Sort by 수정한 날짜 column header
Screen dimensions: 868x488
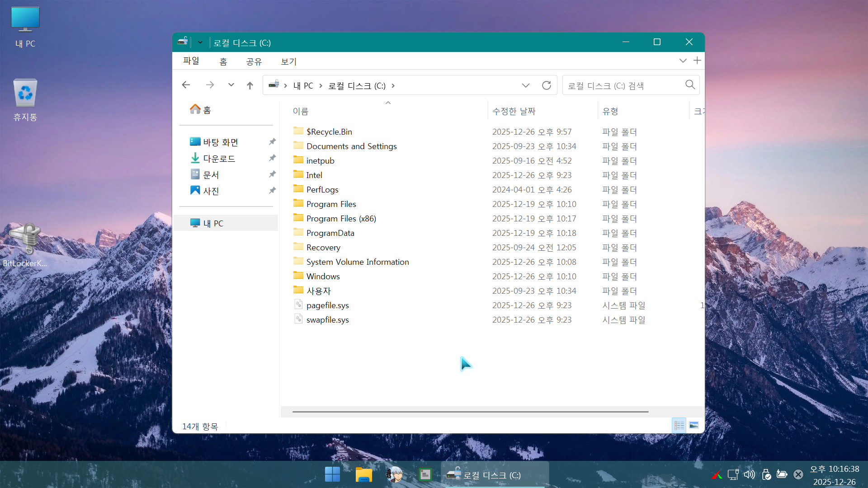tap(514, 111)
